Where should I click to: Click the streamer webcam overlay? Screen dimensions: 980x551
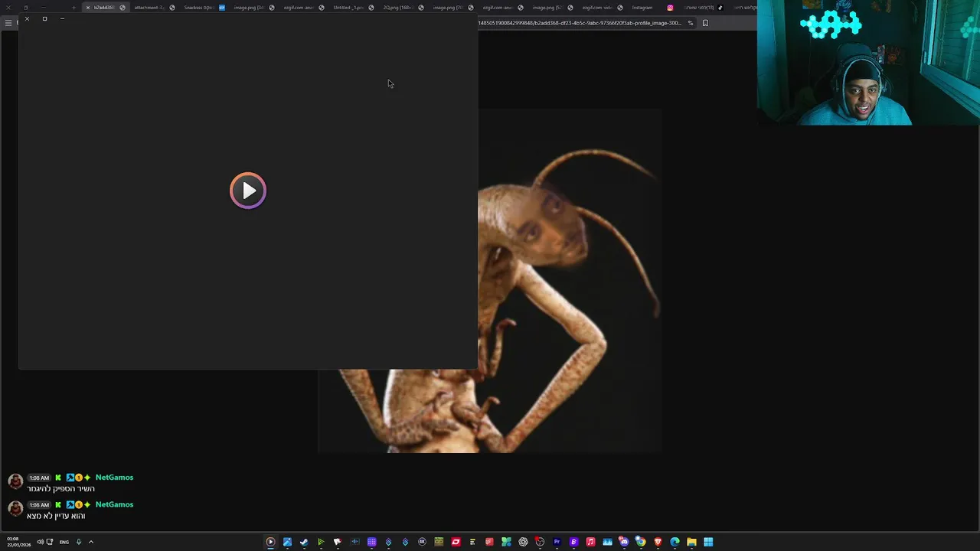(868, 63)
